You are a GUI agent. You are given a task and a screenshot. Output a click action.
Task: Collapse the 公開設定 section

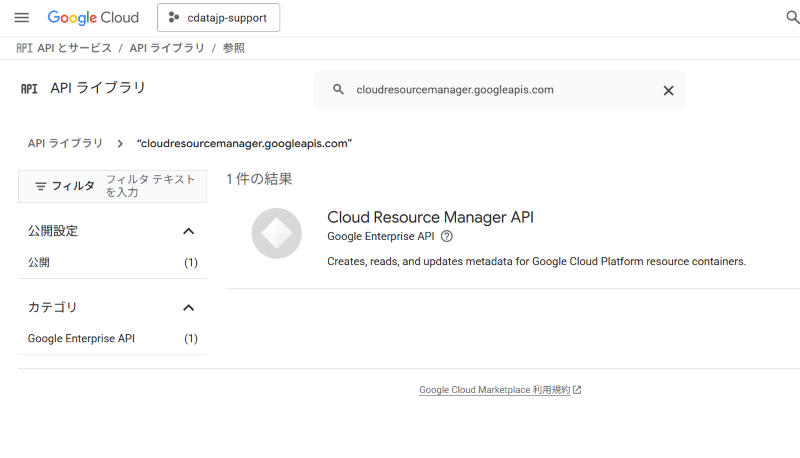point(188,231)
